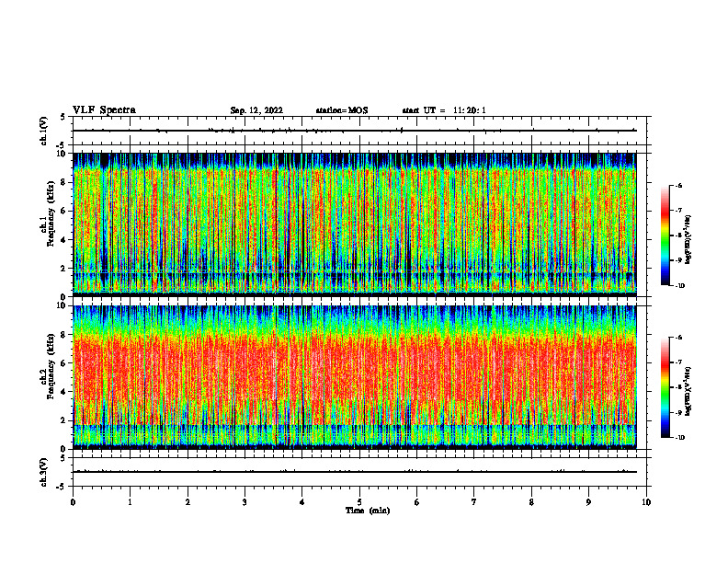Select the "start UT = 11:20:1" text
728x563 pixels.
pos(444,110)
